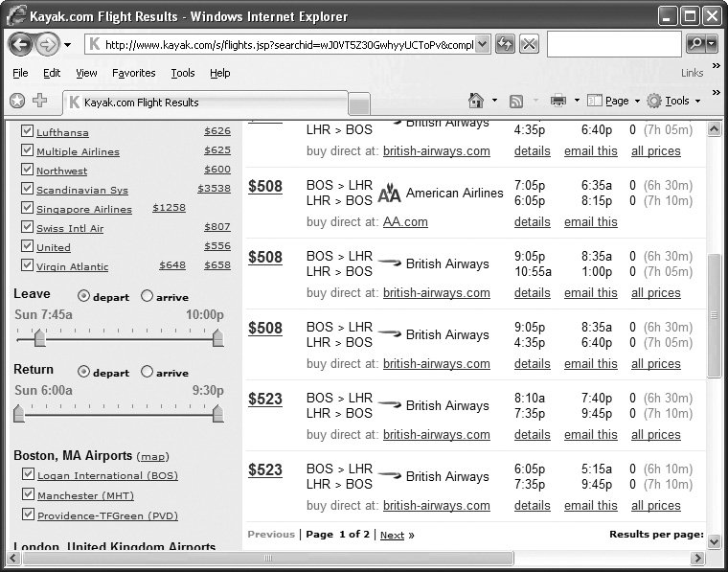The width and height of the screenshot is (728, 572).
Task: Click the Stop loading X icon
Action: click(529, 44)
